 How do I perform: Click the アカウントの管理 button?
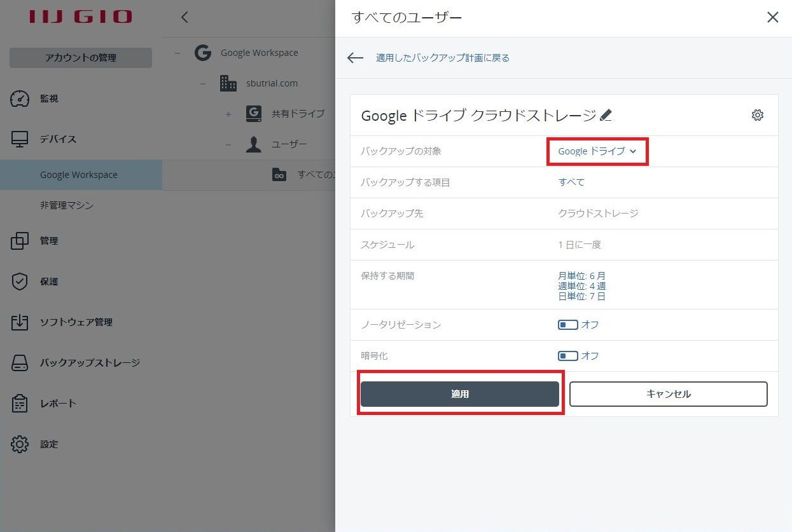pyautogui.click(x=81, y=58)
